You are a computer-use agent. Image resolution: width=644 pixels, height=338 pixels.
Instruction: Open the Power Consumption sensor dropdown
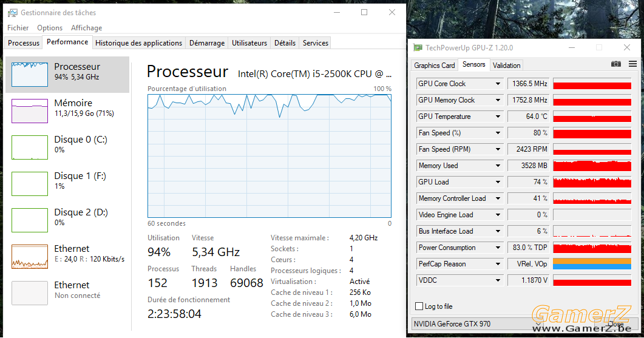(x=498, y=248)
